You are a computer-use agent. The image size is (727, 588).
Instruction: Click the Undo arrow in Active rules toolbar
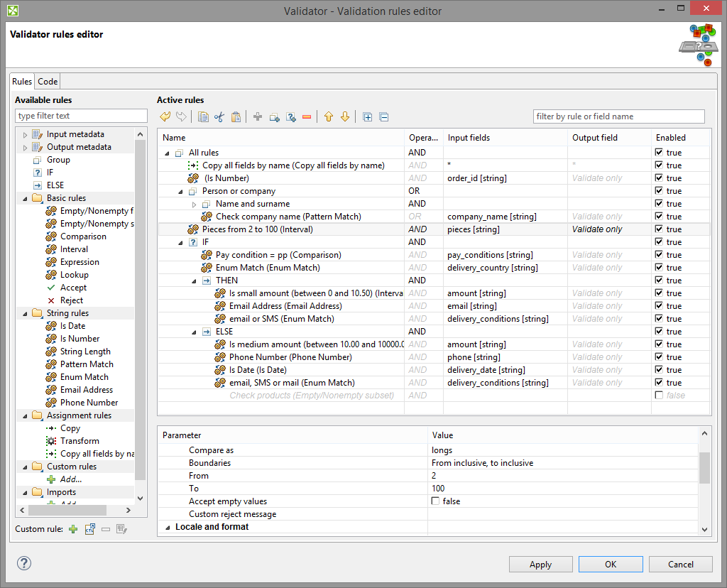pos(165,117)
